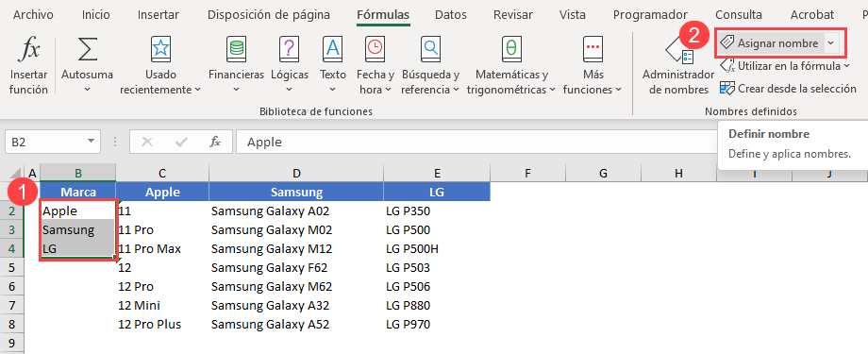This screenshot has height=354, width=868.
Task: Open Financieras functions library
Action: pos(237,66)
